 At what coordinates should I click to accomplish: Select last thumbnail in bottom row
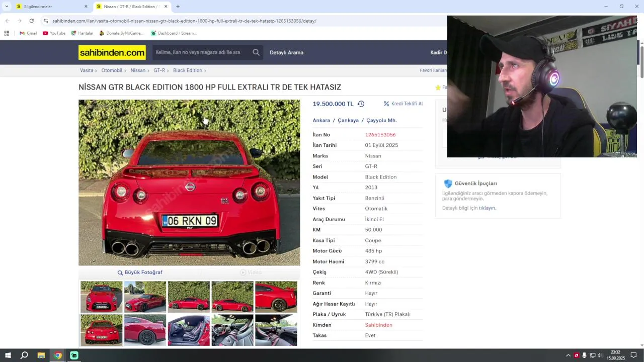point(276,330)
